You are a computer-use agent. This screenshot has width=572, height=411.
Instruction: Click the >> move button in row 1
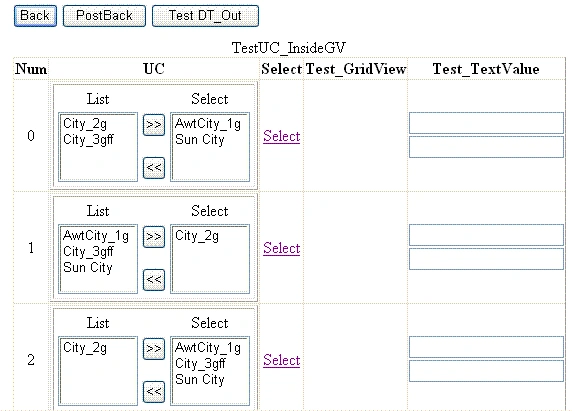154,237
